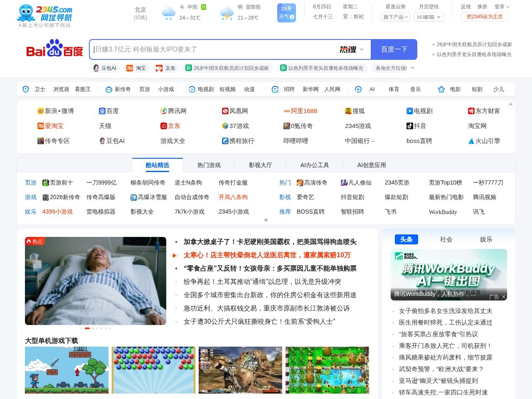Screen dimensions: 532x399
Task: Click today's rain cloud weather icon
Action: [168, 13]
